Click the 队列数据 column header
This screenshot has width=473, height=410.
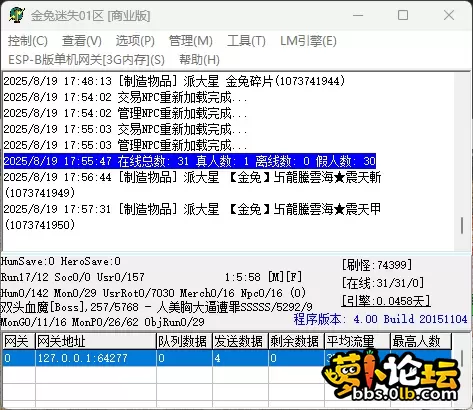(x=184, y=341)
